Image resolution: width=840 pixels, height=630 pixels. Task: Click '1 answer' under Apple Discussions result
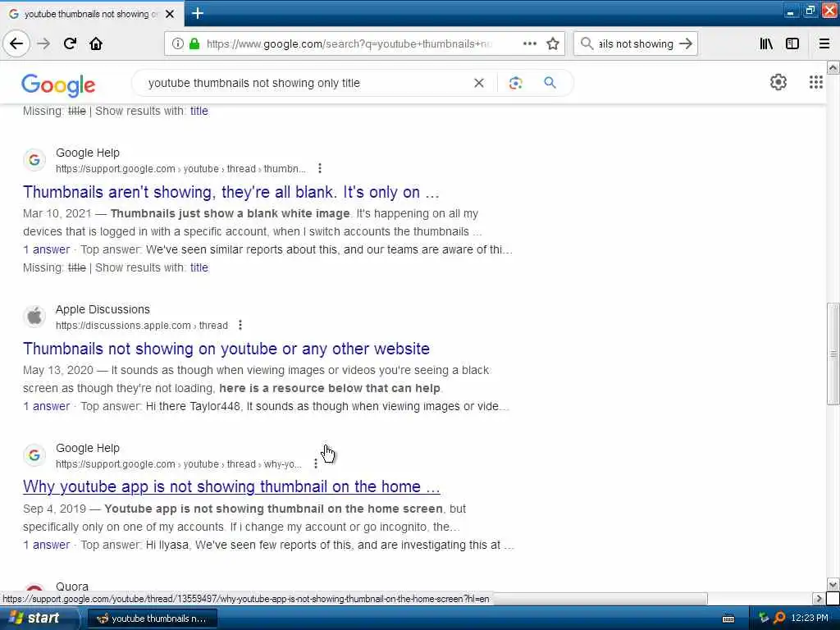tap(46, 406)
